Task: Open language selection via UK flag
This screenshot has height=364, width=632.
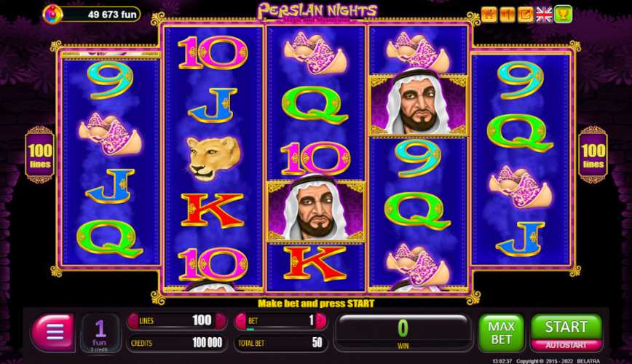Action: pos(544,15)
